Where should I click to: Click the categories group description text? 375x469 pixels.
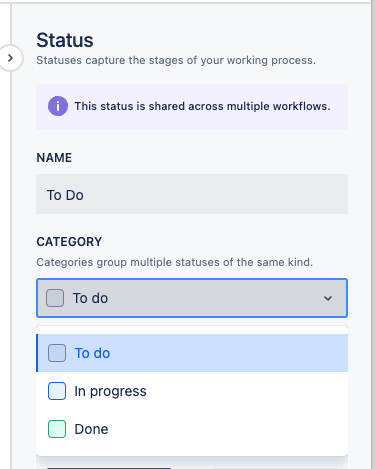(x=175, y=262)
